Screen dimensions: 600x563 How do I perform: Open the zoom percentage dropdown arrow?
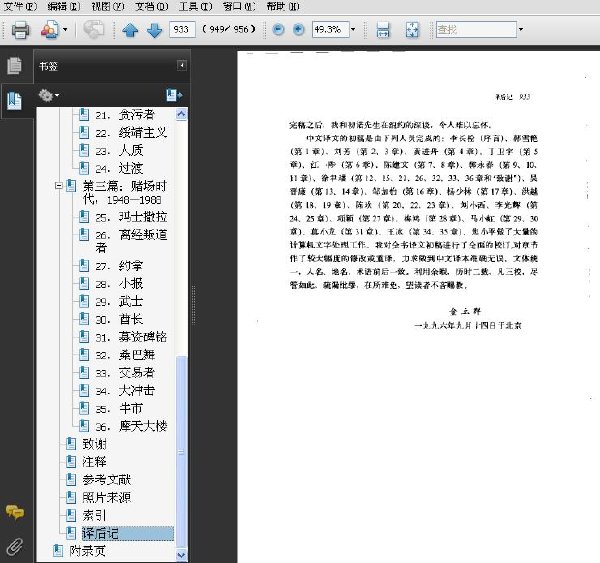(353, 29)
